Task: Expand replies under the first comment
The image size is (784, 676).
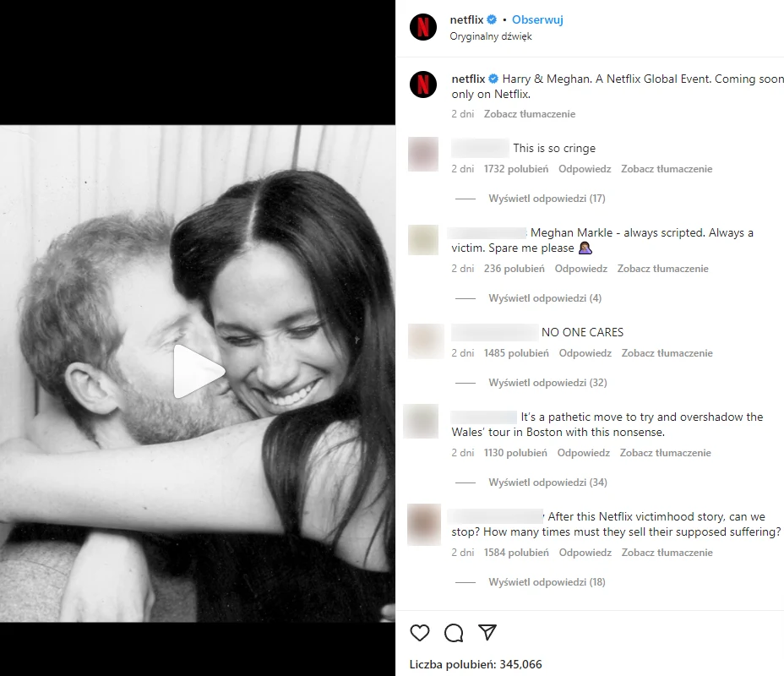Action: 547,198
